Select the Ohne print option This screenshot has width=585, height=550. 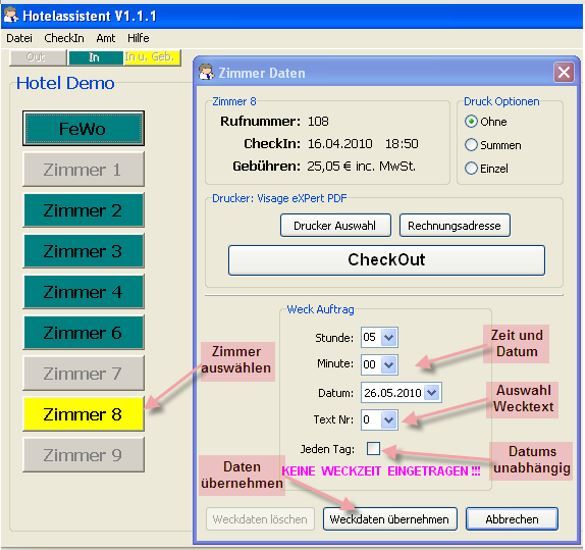pos(471,121)
